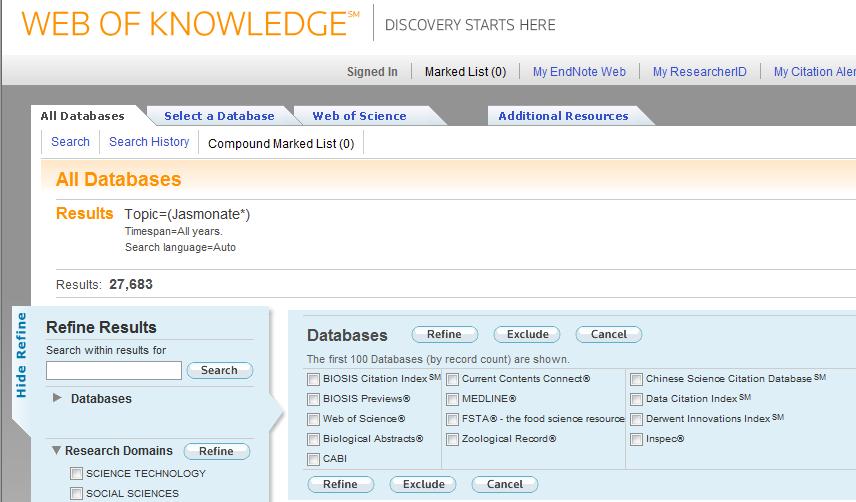
Task: Check the SCIENCE TECHNOLOGY checkbox
Action: tap(76, 474)
